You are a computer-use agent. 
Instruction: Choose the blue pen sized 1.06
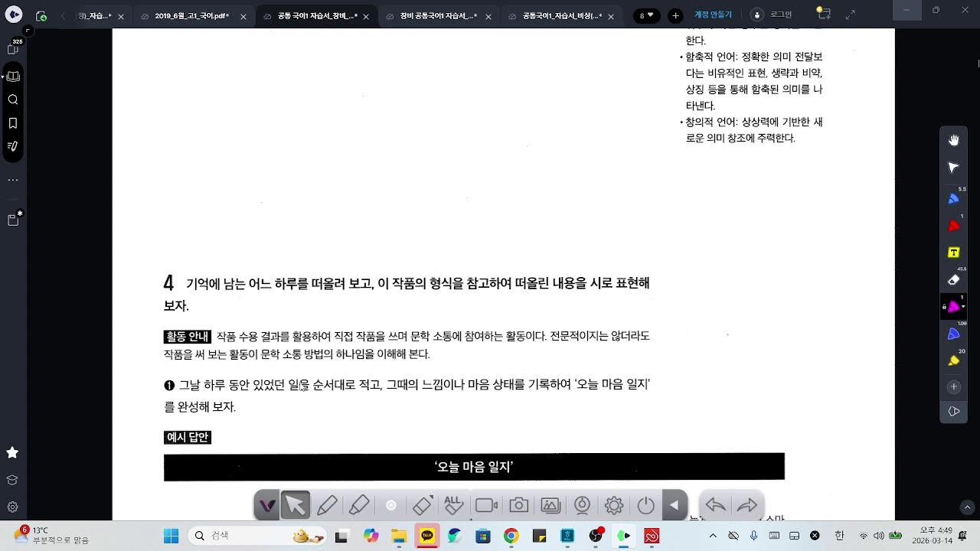pyautogui.click(x=953, y=334)
